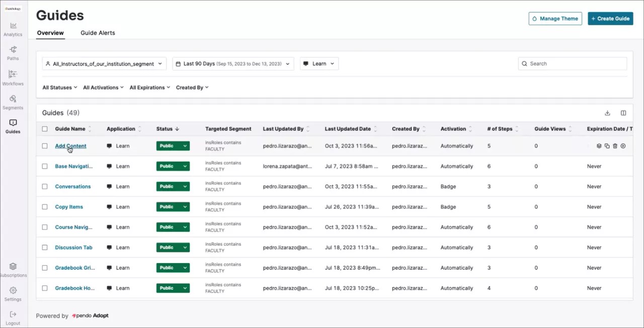Open the Gradebook Ho... guide link

click(x=74, y=288)
